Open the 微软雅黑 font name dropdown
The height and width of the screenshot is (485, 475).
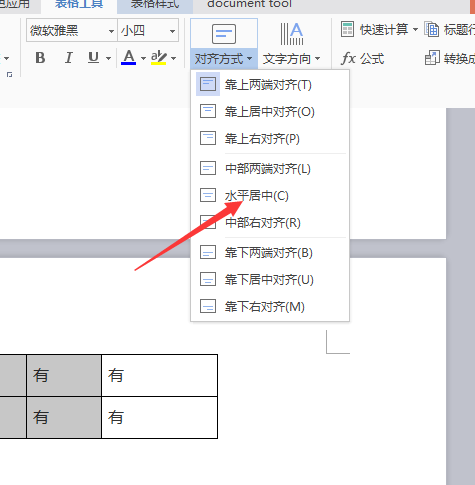pos(111,31)
